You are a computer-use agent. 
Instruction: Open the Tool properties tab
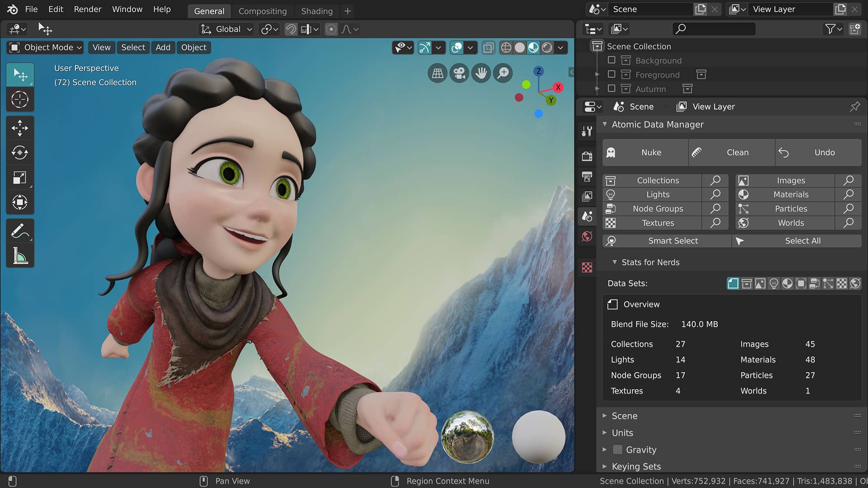coord(587,131)
